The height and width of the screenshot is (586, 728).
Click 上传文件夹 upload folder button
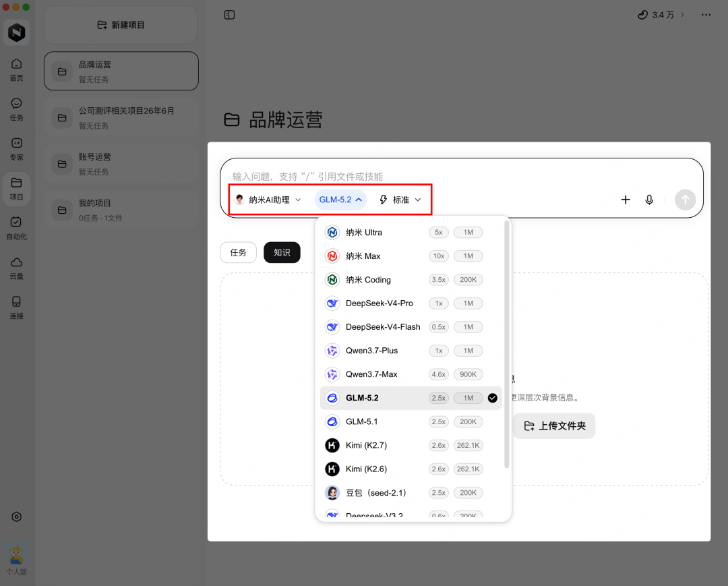click(554, 426)
